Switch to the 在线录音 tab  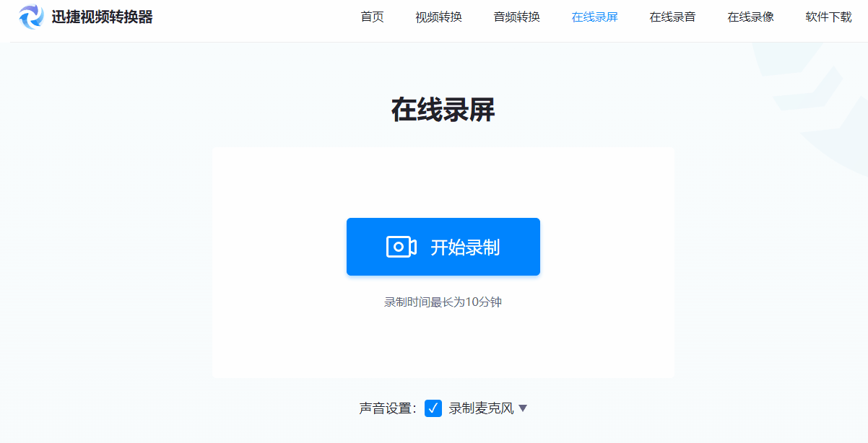click(x=672, y=17)
